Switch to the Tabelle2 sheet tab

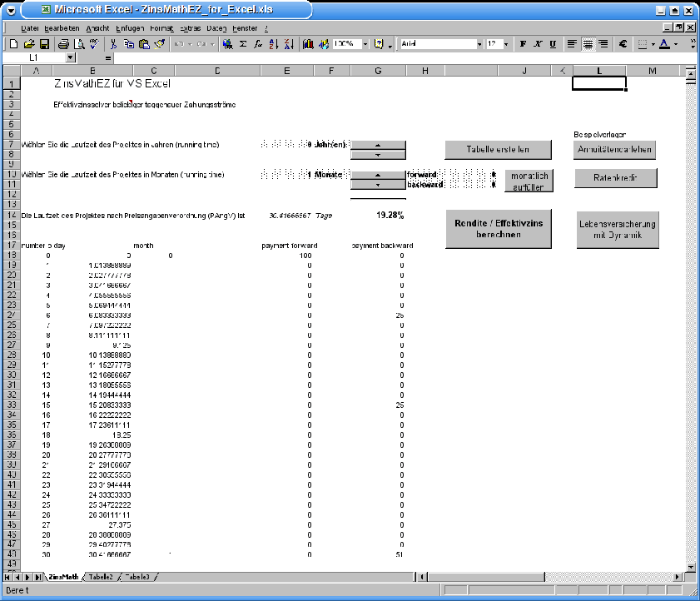(101, 577)
